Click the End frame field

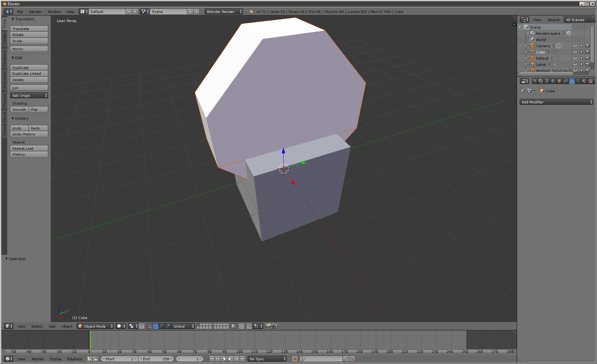[156, 359]
